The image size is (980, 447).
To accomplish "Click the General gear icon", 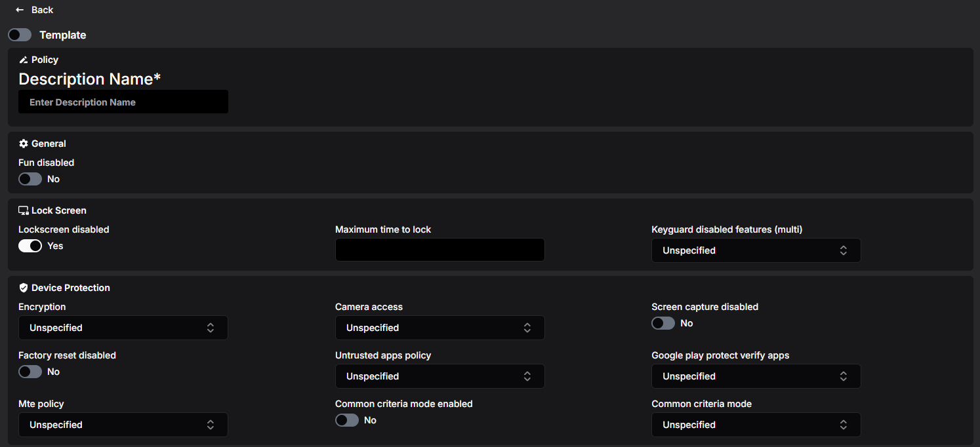I will (24, 144).
